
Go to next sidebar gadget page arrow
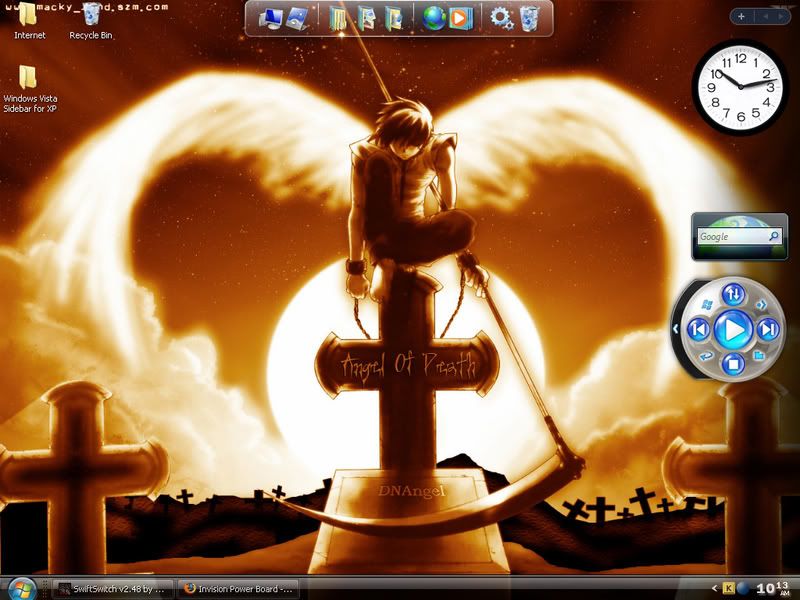click(781, 17)
